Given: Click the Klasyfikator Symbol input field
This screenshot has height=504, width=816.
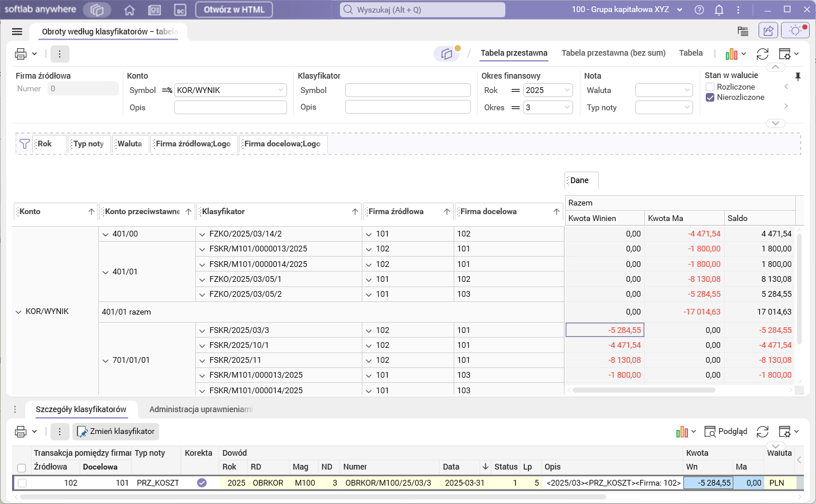Looking at the screenshot, I should click(407, 90).
